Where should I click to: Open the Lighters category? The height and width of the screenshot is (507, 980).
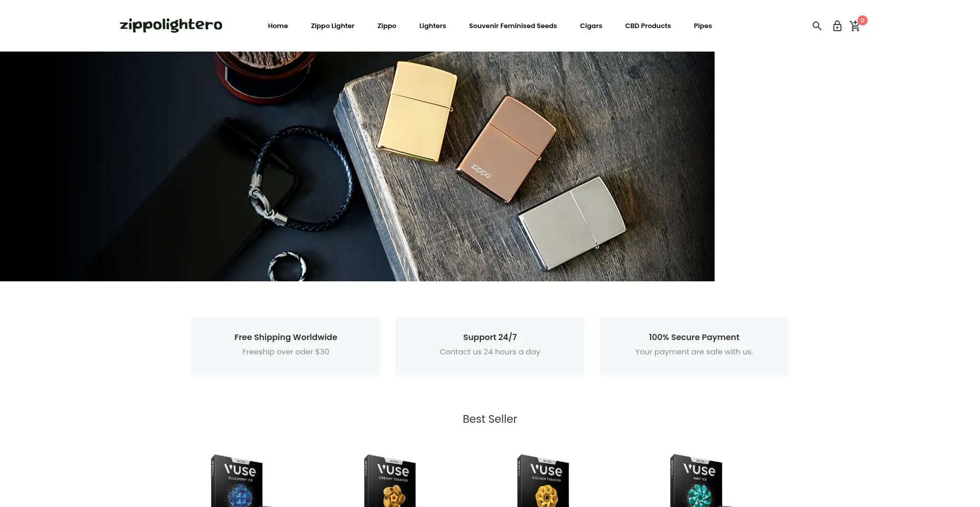coord(432,26)
